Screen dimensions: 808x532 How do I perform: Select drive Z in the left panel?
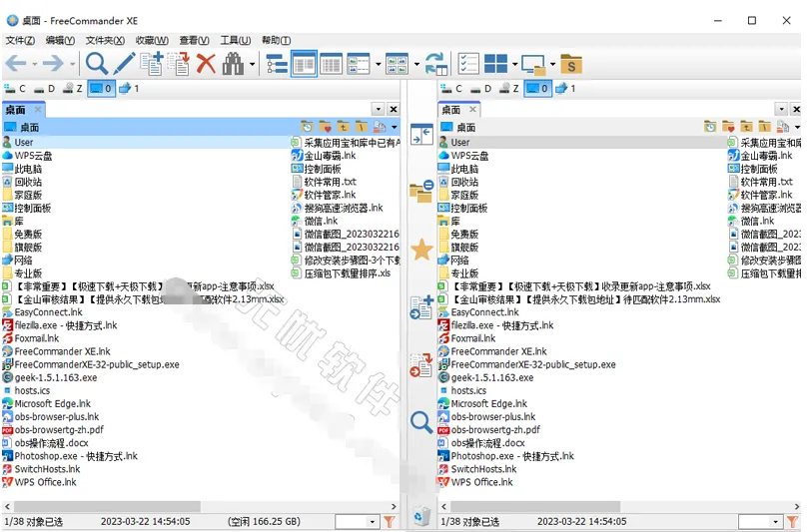pyautogui.click(x=73, y=89)
